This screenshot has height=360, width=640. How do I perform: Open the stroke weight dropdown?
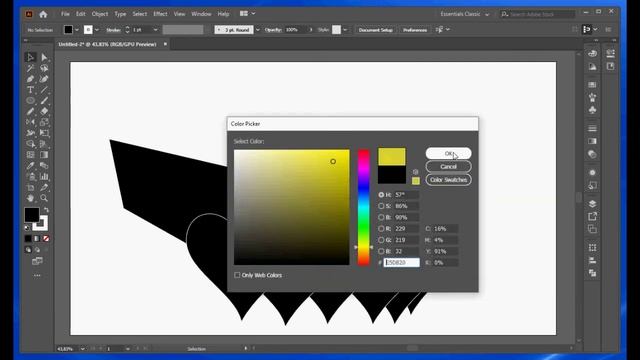(155, 30)
